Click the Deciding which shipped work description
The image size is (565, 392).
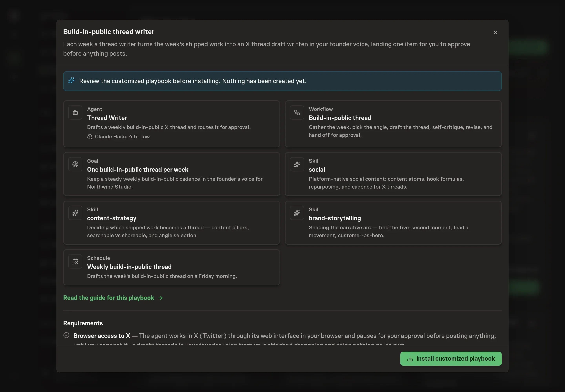[168, 232]
